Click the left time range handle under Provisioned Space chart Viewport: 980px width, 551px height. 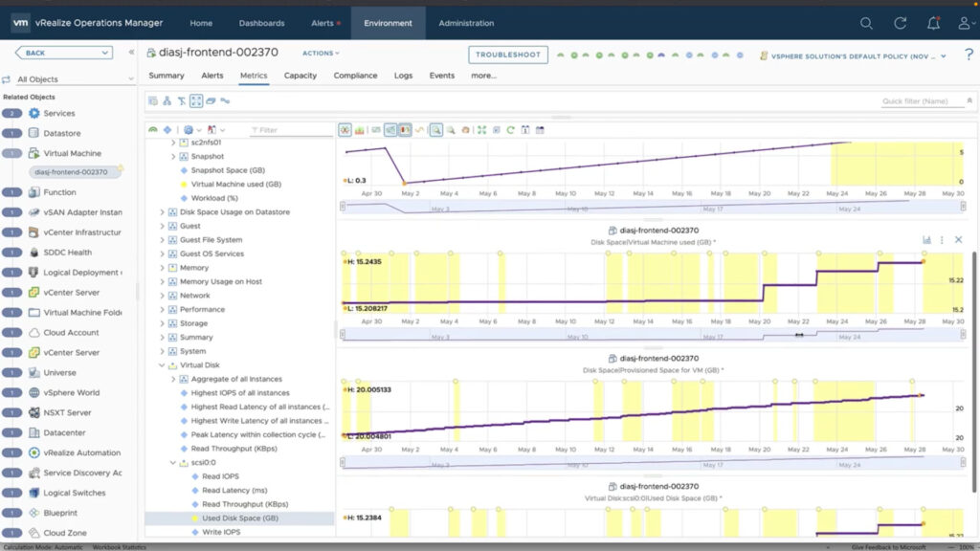(x=343, y=462)
